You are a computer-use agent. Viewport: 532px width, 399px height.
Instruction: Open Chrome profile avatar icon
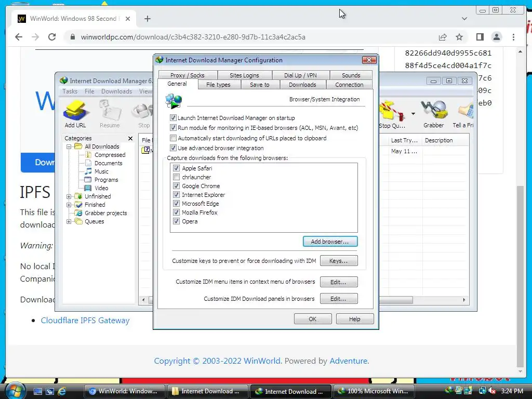click(496, 37)
